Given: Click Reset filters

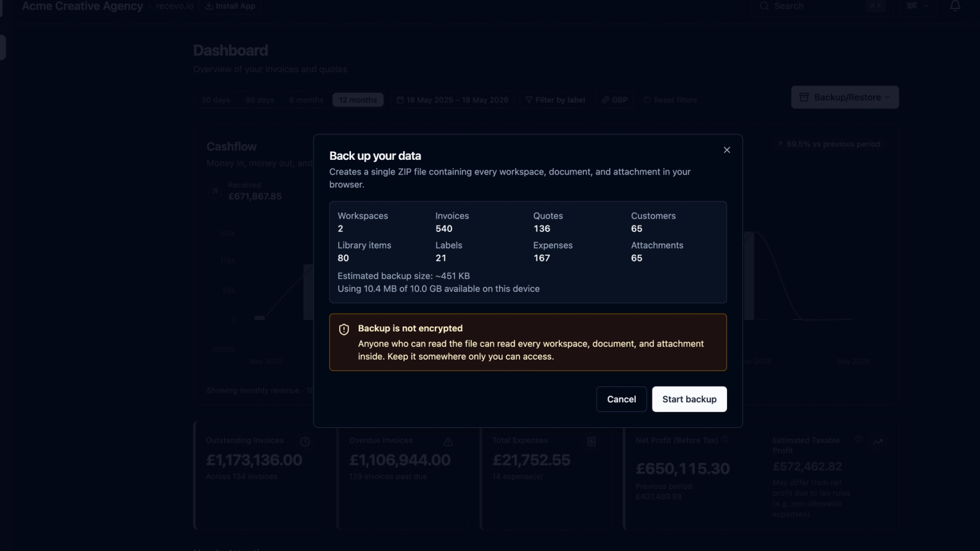Looking at the screenshot, I should [670, 100].
